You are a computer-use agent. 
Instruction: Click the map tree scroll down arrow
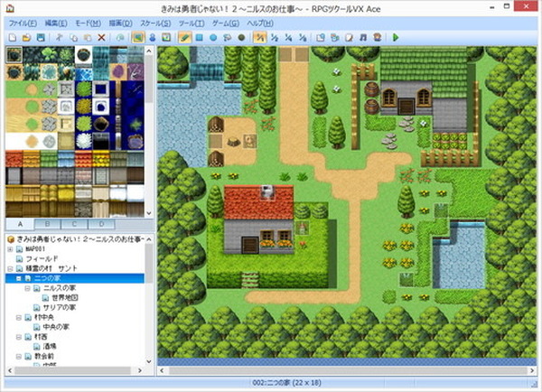pyautogui.click(x=149, y=362)
